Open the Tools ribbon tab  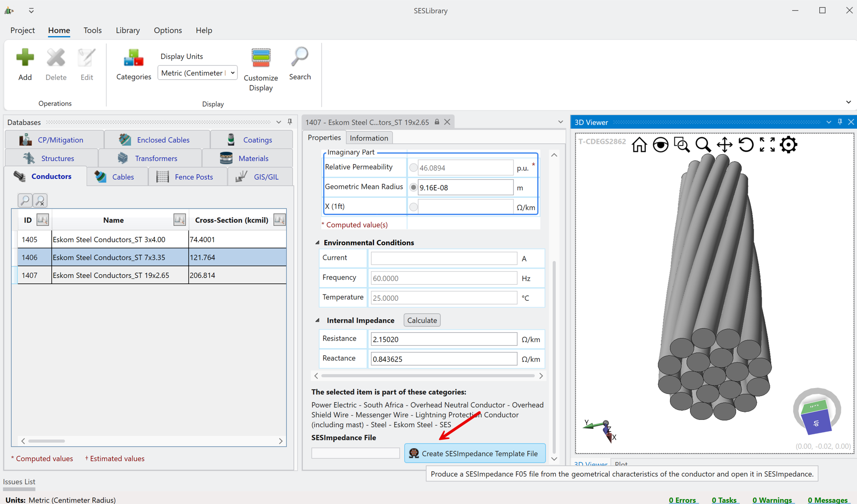click(92, 30)
